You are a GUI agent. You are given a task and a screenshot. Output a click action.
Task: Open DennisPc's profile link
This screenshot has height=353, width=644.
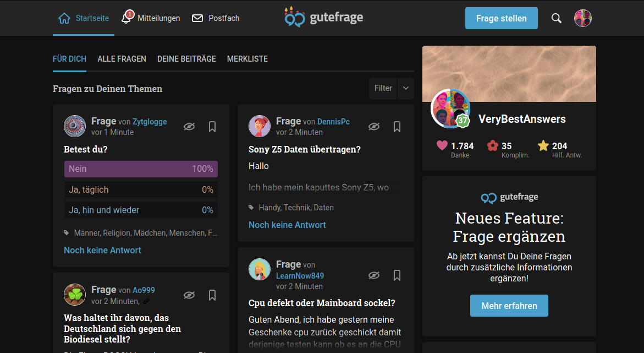(x=333, y=122)
